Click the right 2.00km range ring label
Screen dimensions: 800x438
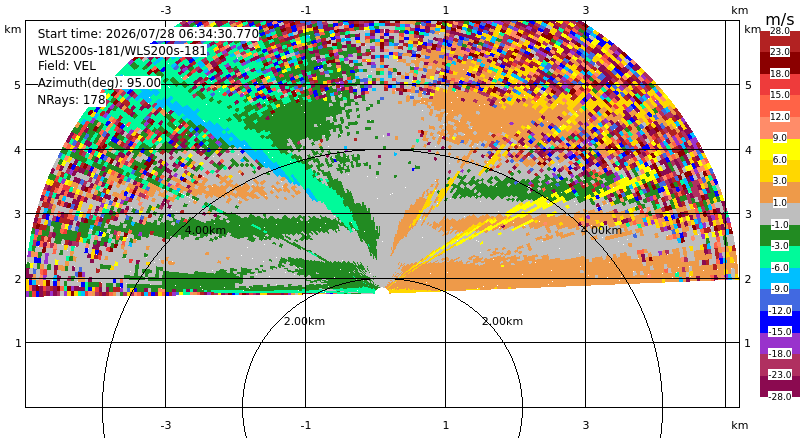tap(502, 321)
